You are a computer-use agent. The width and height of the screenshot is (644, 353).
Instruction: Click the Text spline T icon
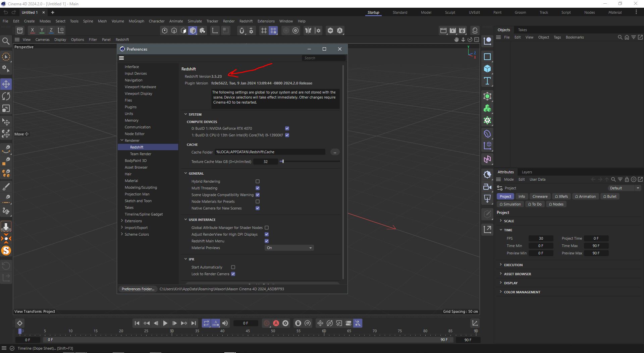[487, 81]
